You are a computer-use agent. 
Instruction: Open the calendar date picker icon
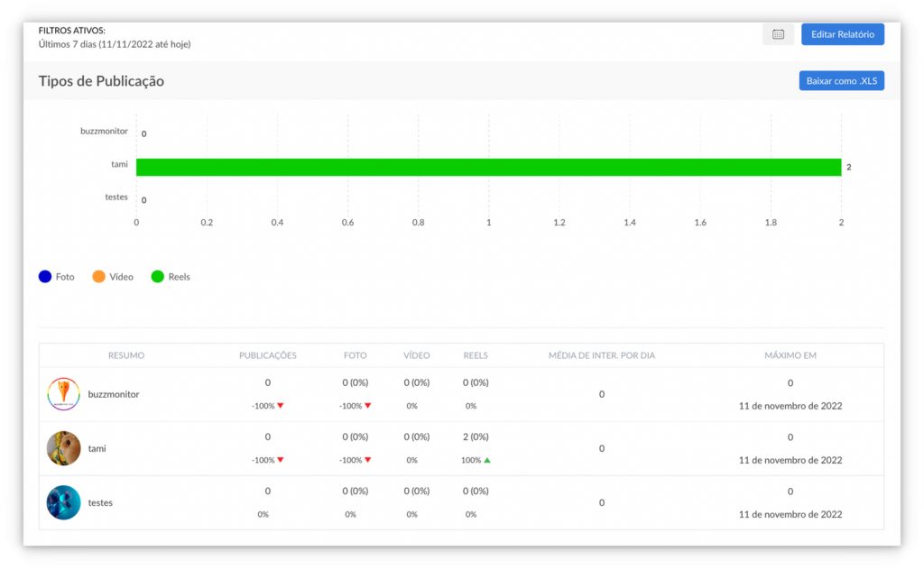[x=778, y=34]
